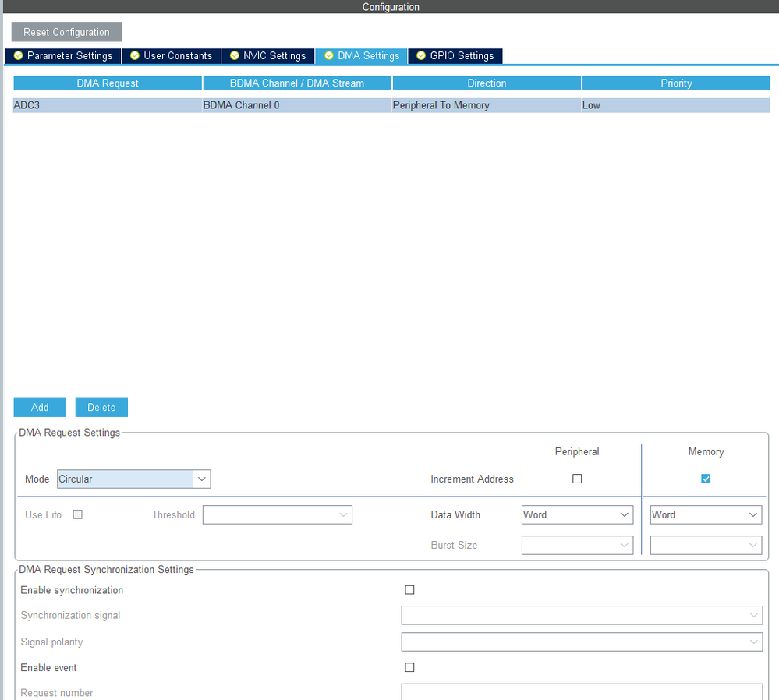This screenshot has height=700, width=779.
Task: Click the Reset Configuration button
Action: [66, 32]
